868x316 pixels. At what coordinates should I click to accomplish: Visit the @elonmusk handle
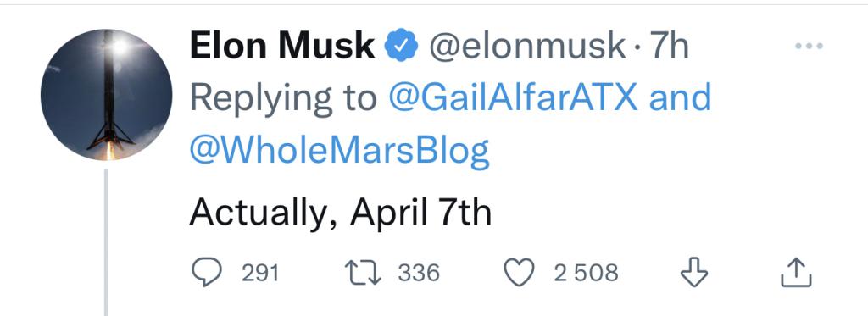tap(527, 46)
